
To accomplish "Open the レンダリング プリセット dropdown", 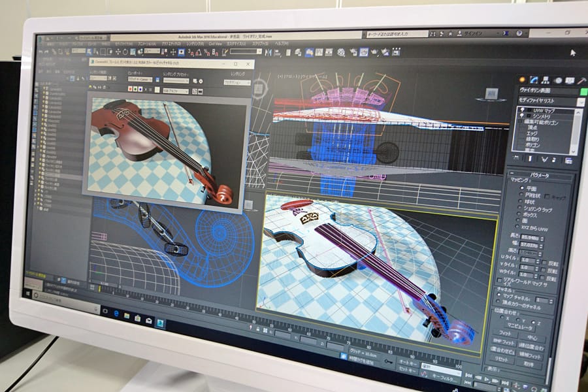I will 176,80.
